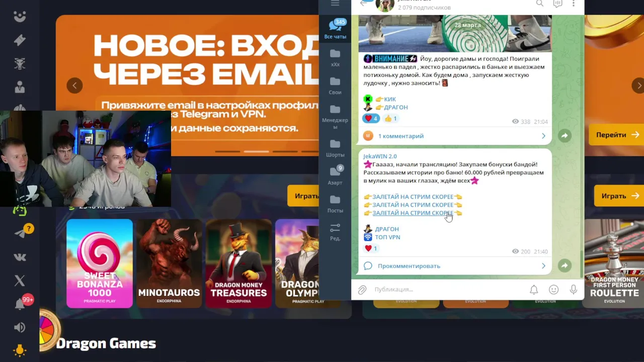
Task: Select the Свои chat folder
Action: (335, 85)
